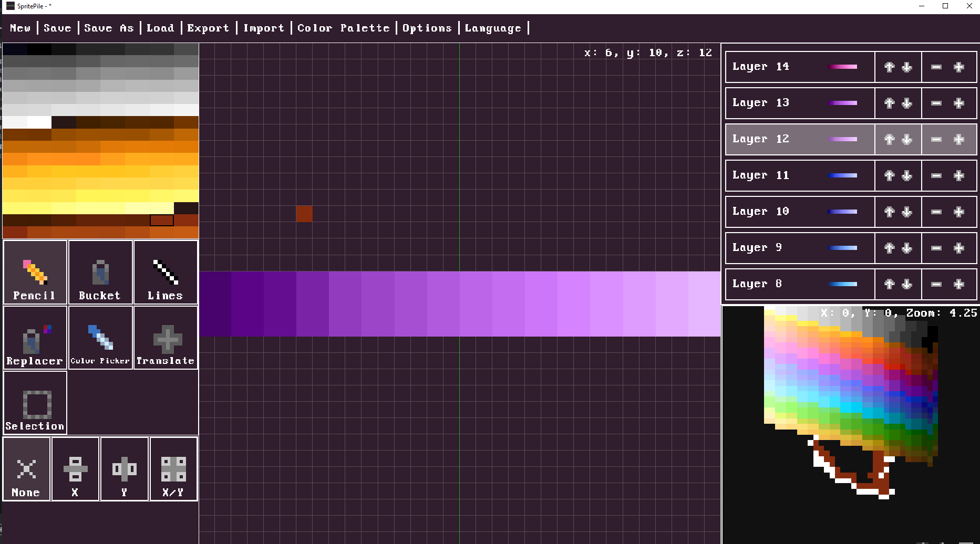
Task: Click plus button on Layer 12
Action: 959,139
